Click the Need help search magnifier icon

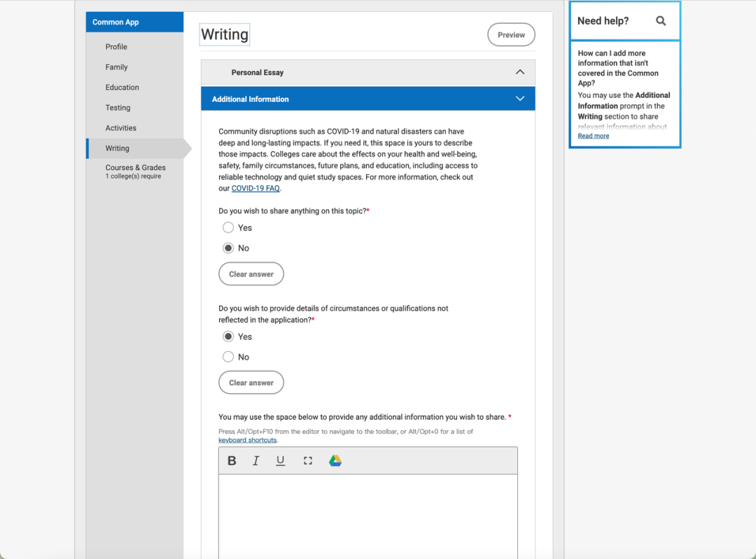tap(661, 21)
